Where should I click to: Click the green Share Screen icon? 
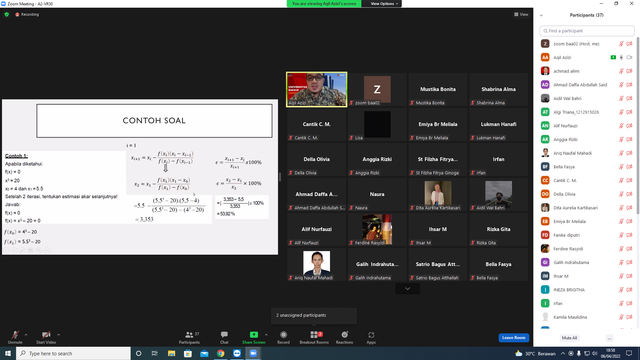click(253, 335)
